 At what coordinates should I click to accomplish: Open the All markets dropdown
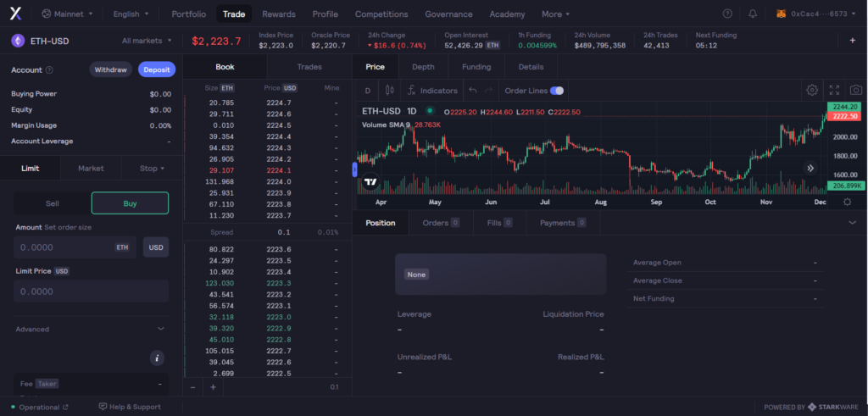click(146, 41)
